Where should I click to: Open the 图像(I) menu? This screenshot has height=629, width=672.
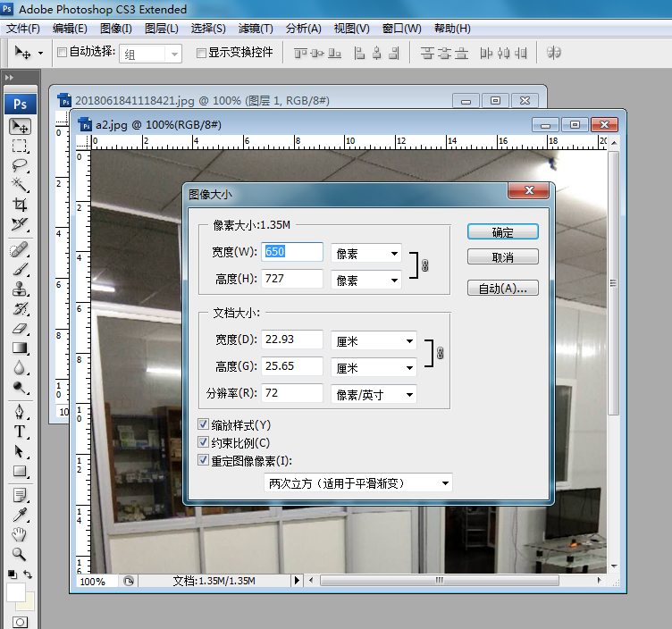pos(116,29)
